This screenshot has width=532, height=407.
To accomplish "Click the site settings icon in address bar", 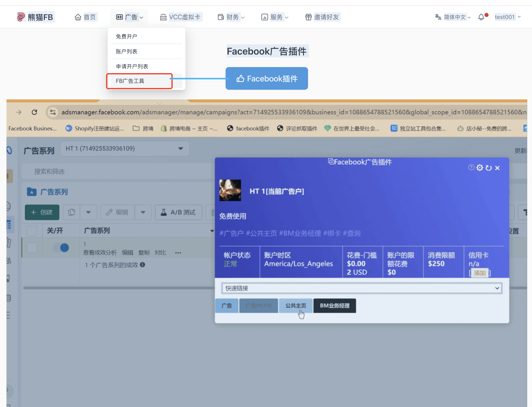I will coord(53,112).
